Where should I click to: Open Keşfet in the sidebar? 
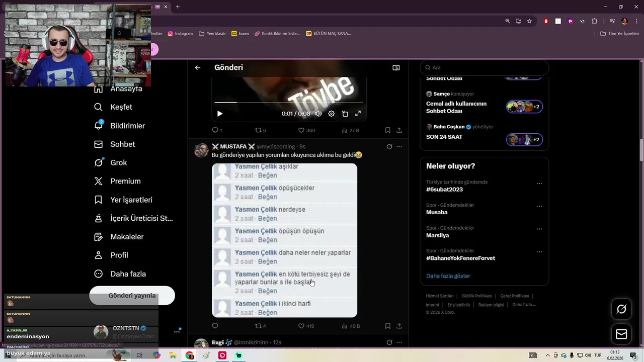pyautogui.click(x=113, y=107)
